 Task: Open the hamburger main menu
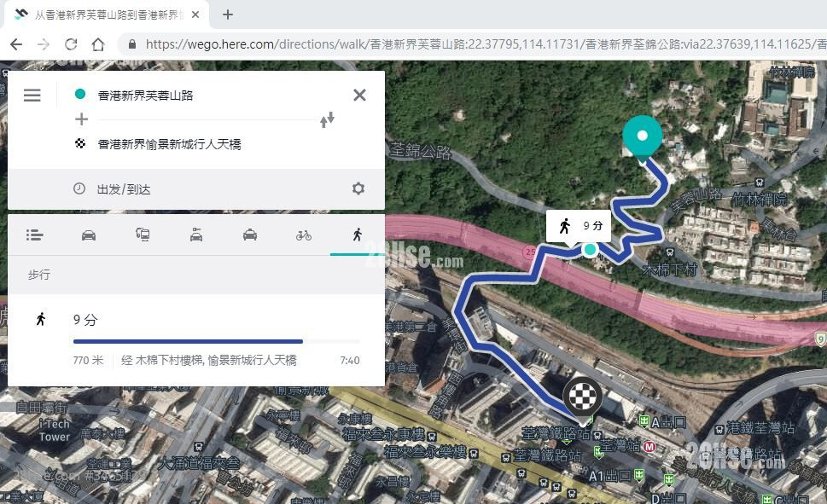32,96
